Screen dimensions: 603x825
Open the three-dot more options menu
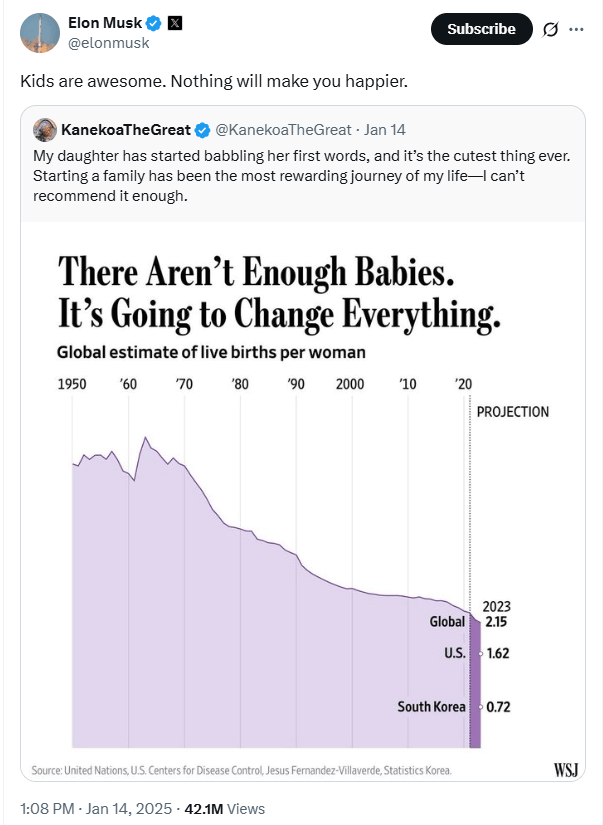pyautogui.click(x=576, y=30)
